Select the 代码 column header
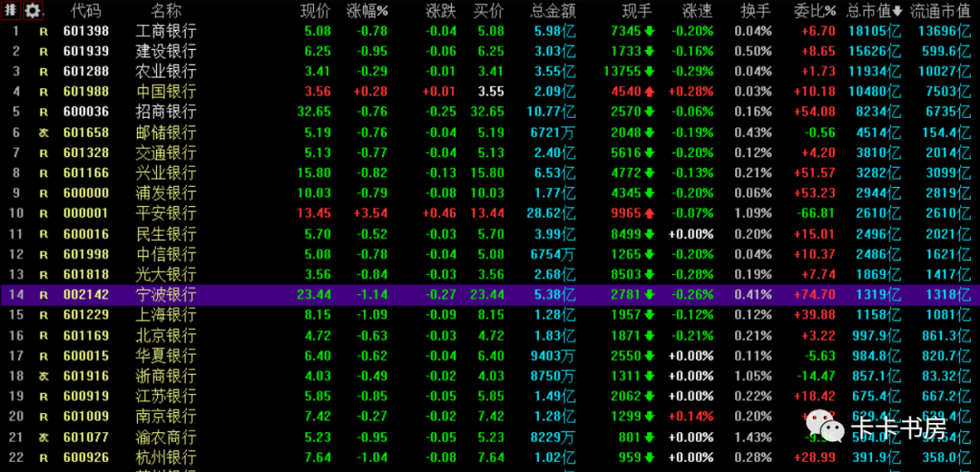 86,11
